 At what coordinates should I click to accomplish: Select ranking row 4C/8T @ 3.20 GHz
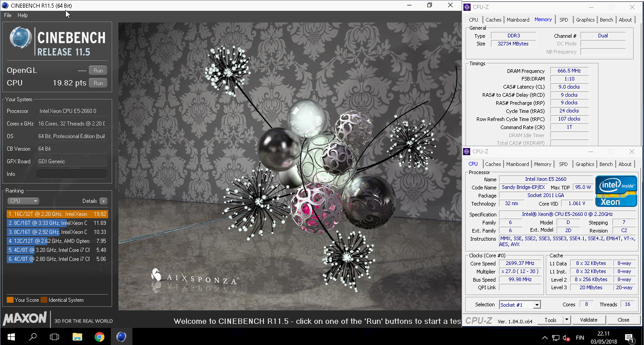(57, 250)
